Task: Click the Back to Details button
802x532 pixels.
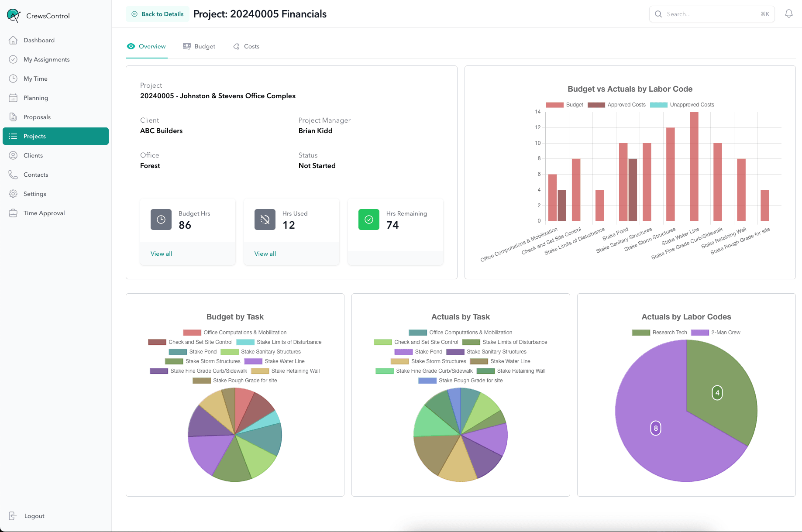Action: tap(158, 14)
